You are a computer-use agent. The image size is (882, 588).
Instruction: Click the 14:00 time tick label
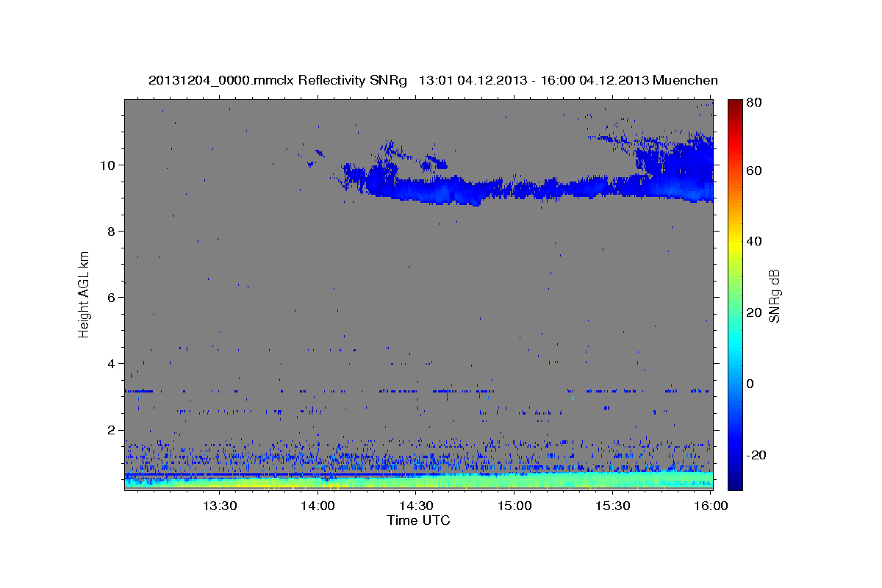[318, 506]
